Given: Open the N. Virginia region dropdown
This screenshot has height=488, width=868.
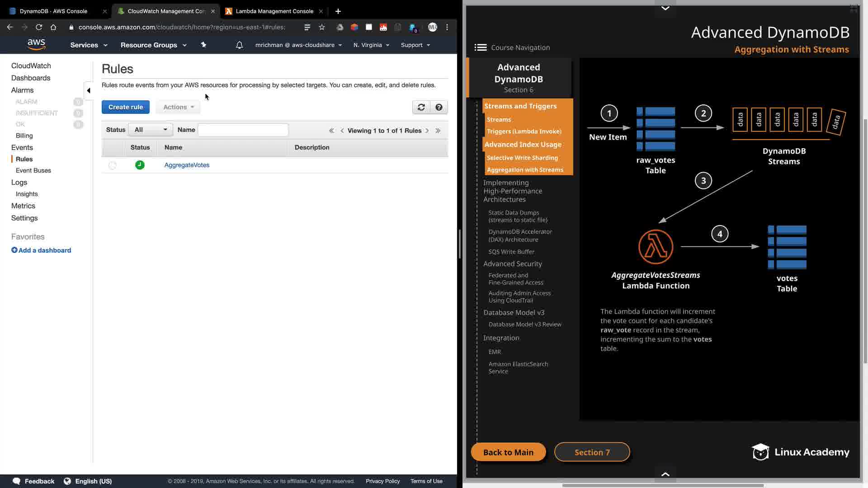Looking at the screenshot, I should [x=371, y=45].
